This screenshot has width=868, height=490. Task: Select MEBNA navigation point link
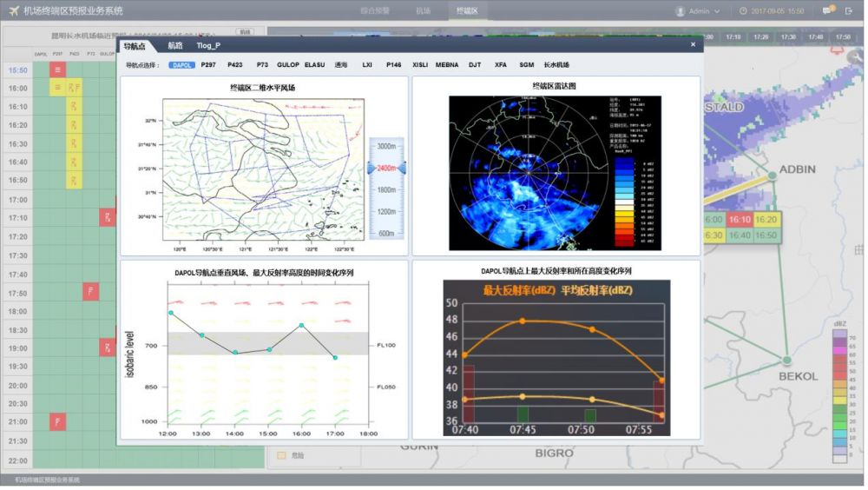446,65
